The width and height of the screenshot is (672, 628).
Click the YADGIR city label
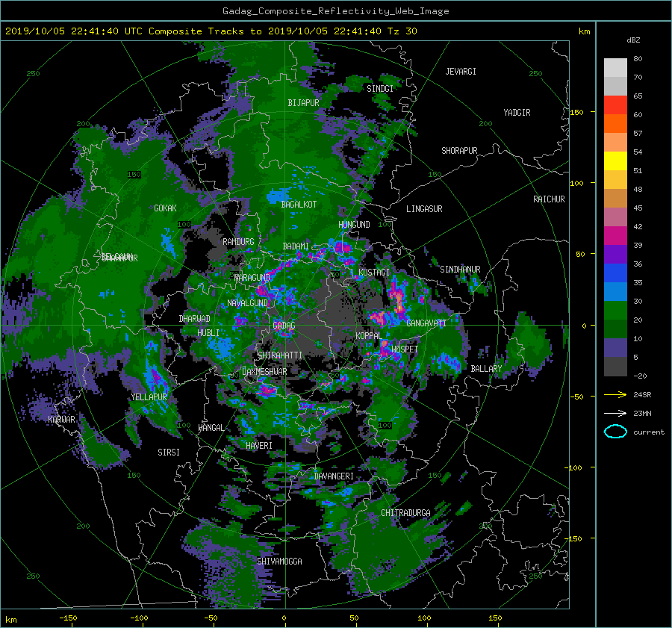click(517, 113)
